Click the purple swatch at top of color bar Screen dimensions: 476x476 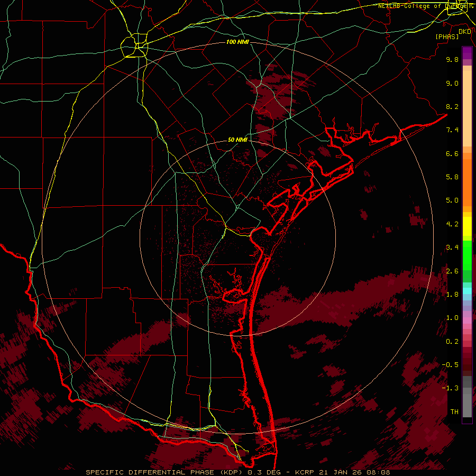(x=467, y=53)
